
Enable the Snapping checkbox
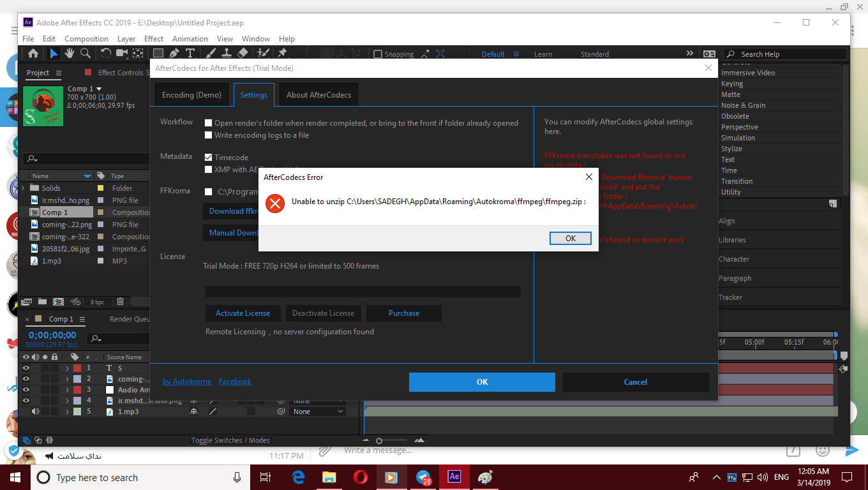(x=378, y=54)
